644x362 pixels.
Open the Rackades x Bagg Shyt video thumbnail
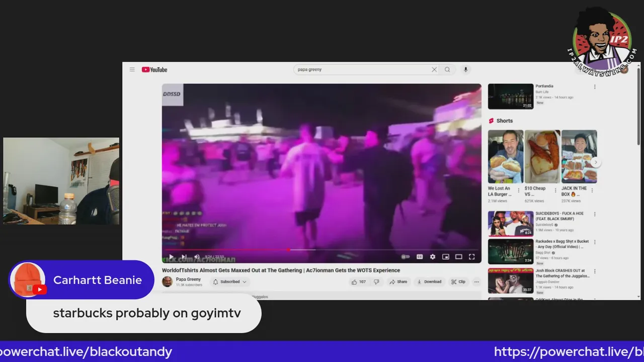[510, 251]
